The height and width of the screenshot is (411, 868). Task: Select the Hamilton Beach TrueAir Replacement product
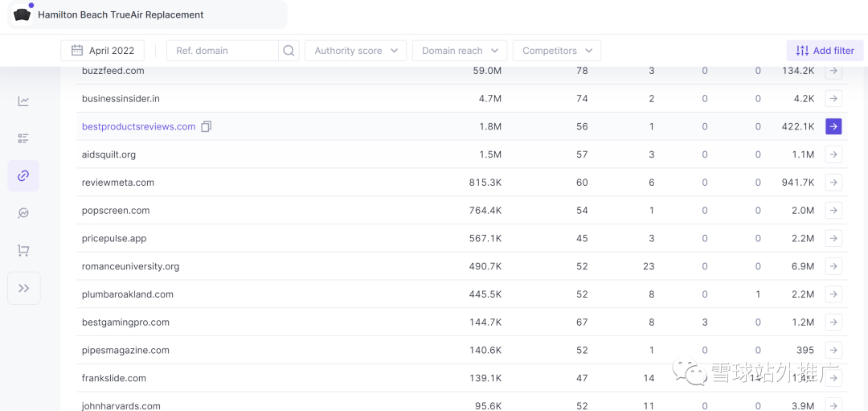coord(121,14)
